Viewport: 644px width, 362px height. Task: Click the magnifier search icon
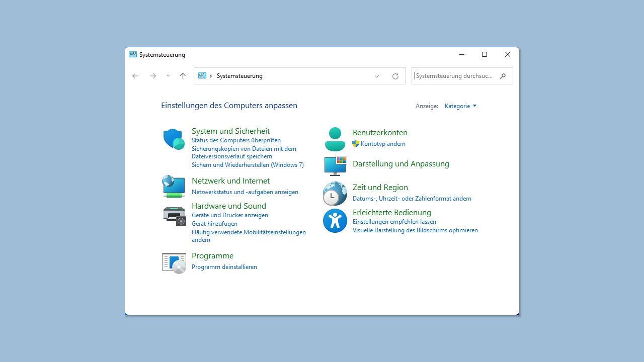[x=503, y=76]
